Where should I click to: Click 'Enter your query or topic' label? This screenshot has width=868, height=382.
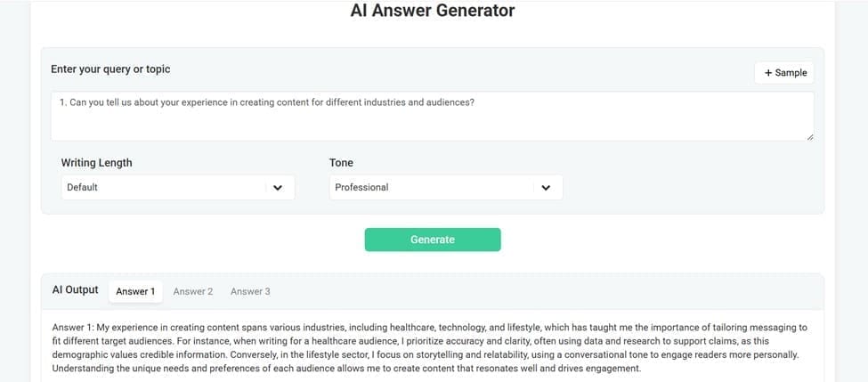pyautogui.click(x=110, y=69)
